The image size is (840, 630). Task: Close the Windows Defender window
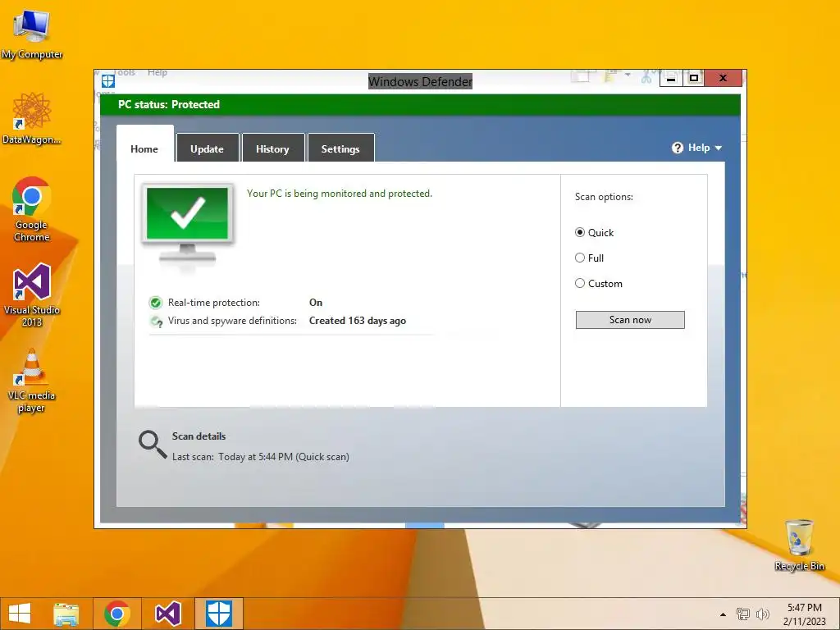723,78
